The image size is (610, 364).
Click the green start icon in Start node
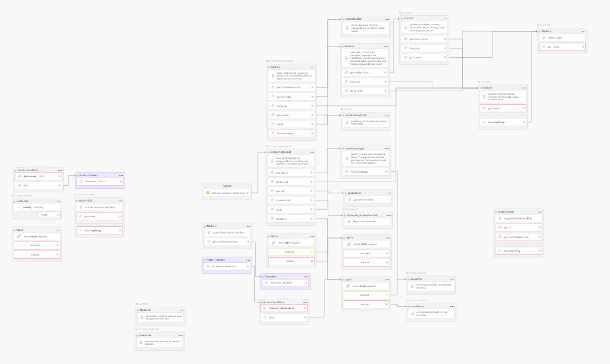(208, 193)
